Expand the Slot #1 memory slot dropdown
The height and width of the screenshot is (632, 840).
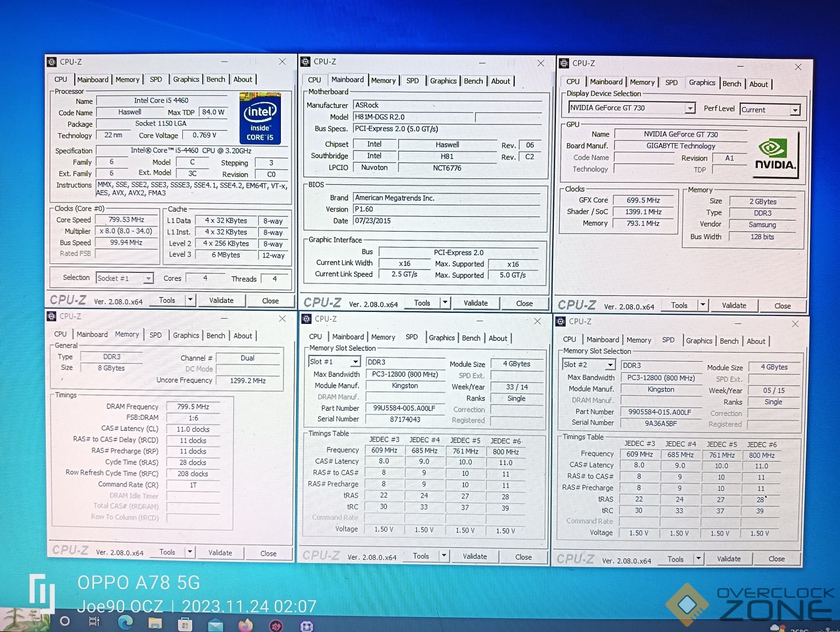tap(356, 362)
